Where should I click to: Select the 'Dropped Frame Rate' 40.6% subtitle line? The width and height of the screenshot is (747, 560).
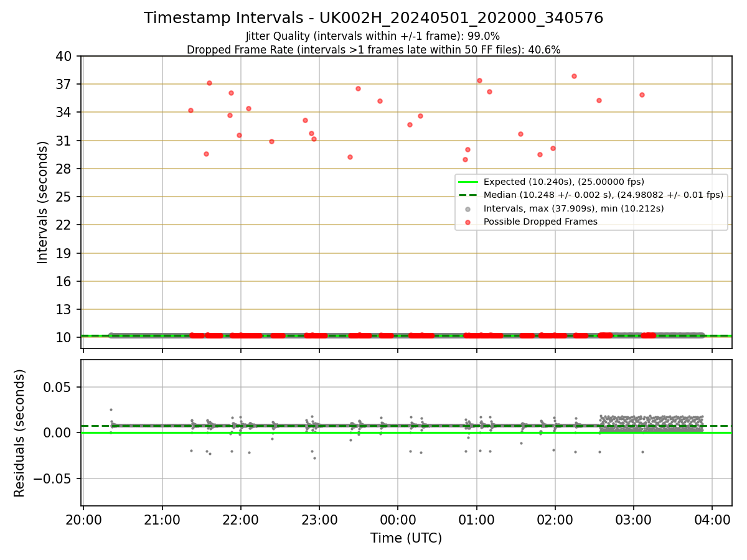pos(374,50)
